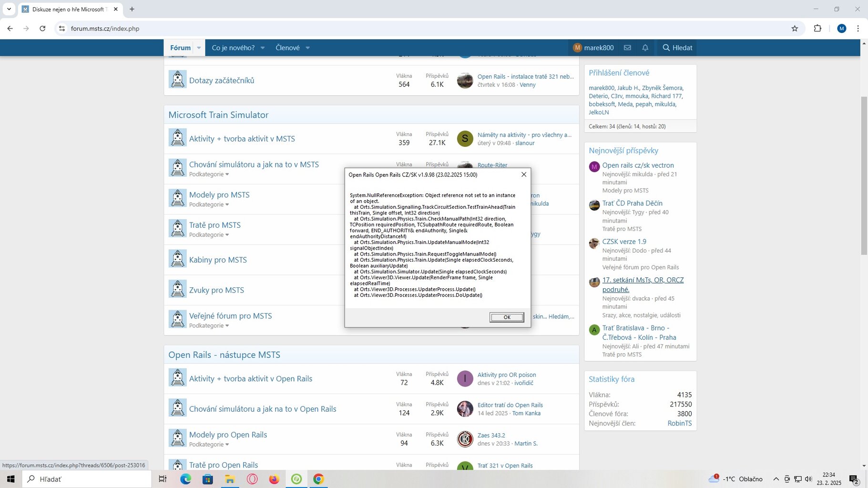Image resolution: width=868 pixels, height=488 pixels.
Task: Open Firefox from the taskbar
Action: tap(274, 479)
